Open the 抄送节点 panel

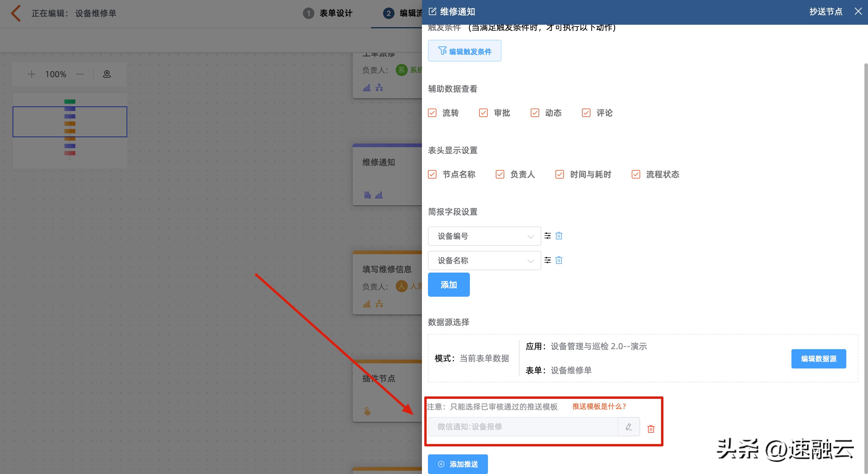click(826, 11)
